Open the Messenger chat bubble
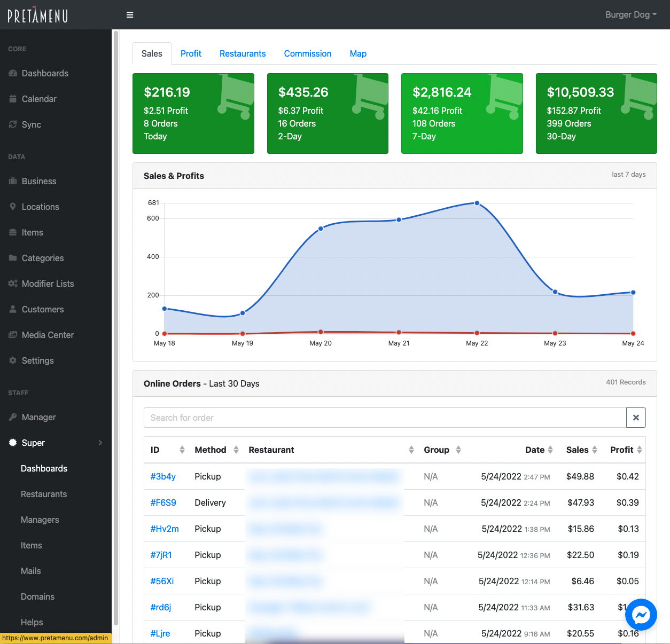The height and width of the screenshot is (644, 670). pyautogui.click(x=641, y=615)
